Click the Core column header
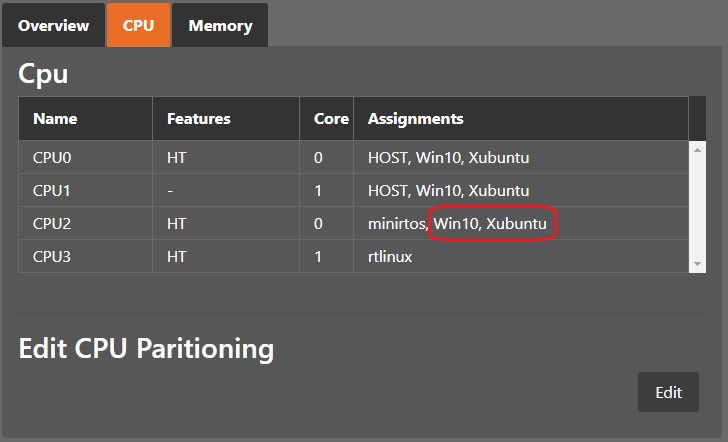Image resolution: width=728 pixels, height=442 pixels. click(331, 118)
